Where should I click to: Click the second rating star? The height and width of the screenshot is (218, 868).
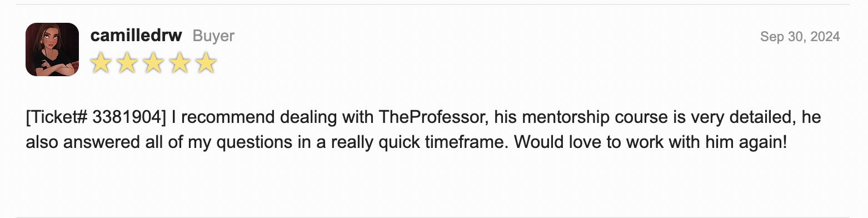point(127,63)
